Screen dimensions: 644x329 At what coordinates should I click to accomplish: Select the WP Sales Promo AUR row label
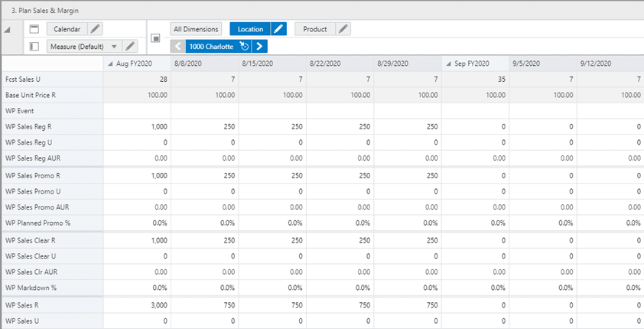tap(52, 207)
